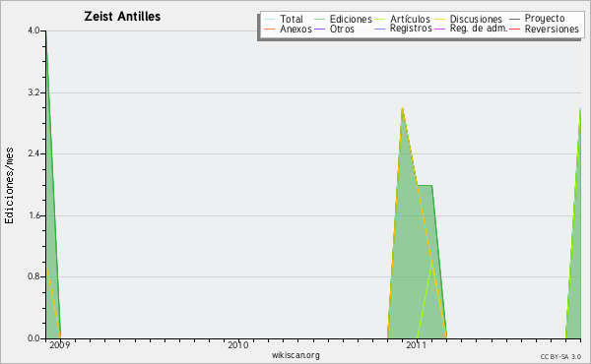
Task: Click the green Ediciones legend line swatch
Action: pos(319,20)
